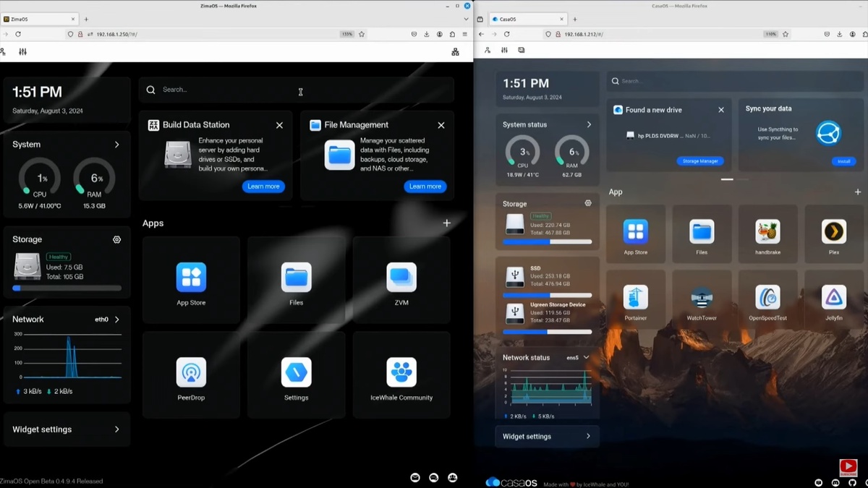Open ZimaOS account icon in top bar

point(2,52)
